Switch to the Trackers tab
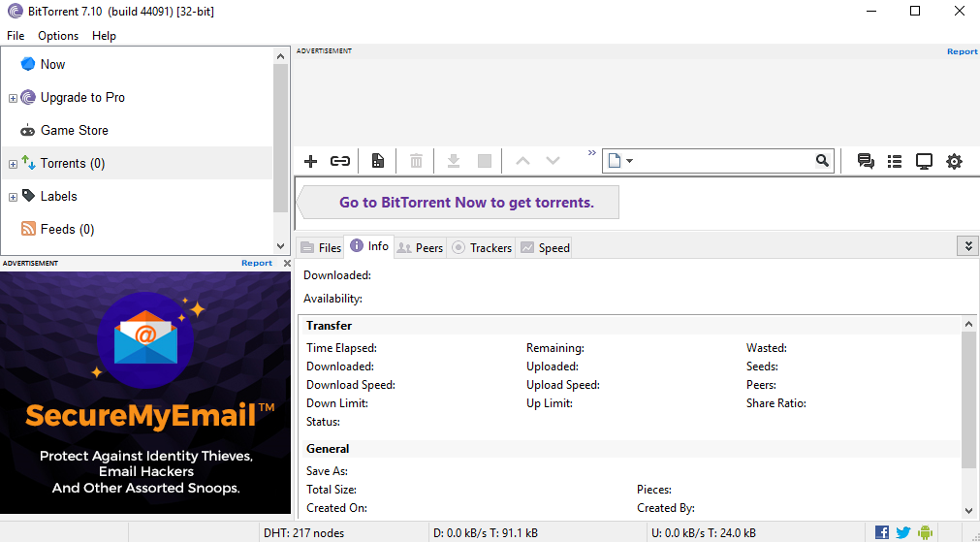Viewport: 980px width, 542px height. coord(481,247)
